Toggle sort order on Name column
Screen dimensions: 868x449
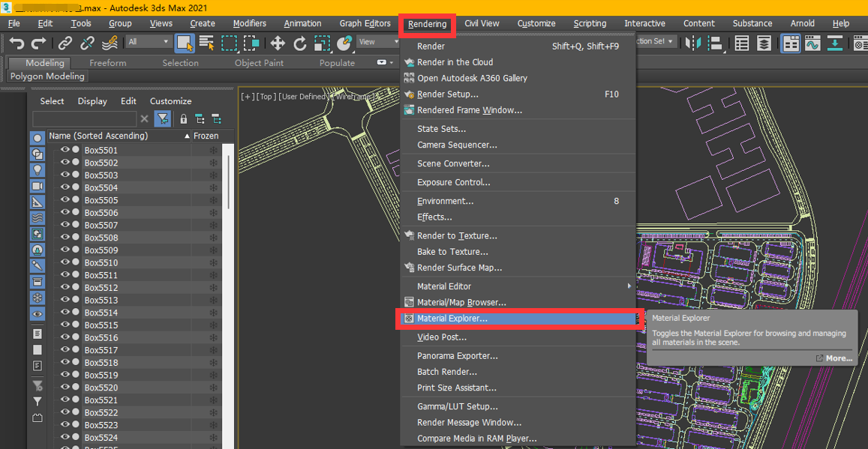point(119,136)
